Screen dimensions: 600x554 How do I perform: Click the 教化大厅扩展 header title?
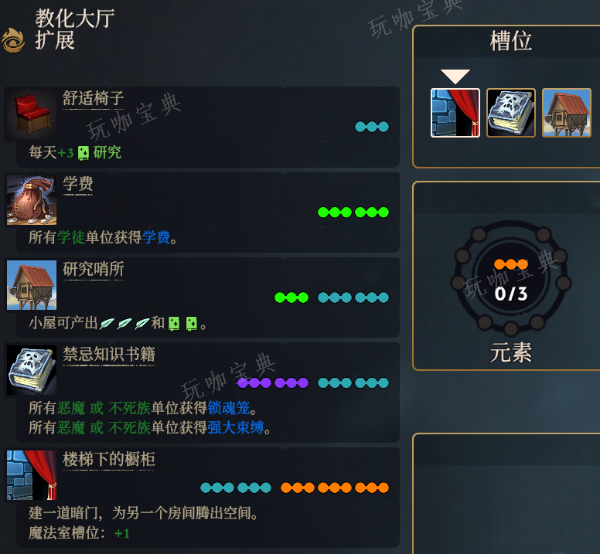75,29
